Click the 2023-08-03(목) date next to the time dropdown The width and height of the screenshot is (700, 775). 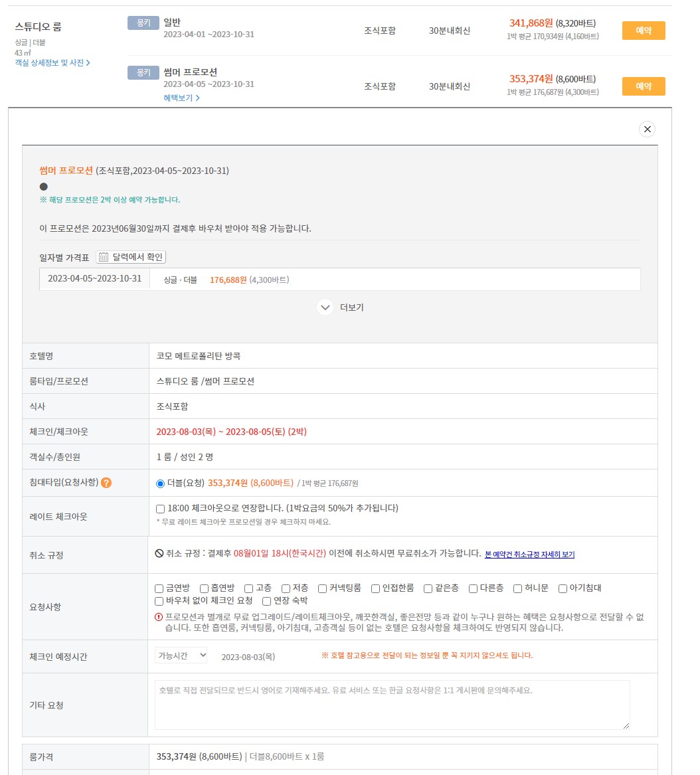248,657
